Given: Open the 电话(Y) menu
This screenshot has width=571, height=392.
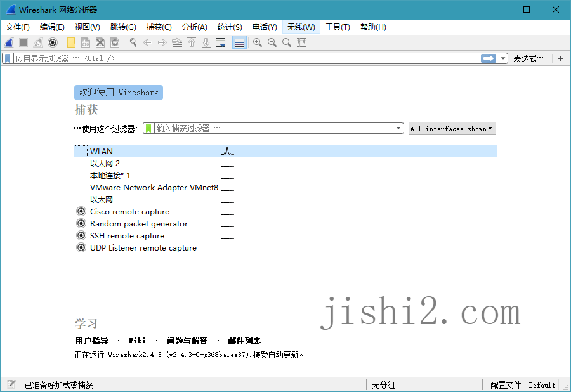Looking at the screenshot, I should click(x=265, y=27).
